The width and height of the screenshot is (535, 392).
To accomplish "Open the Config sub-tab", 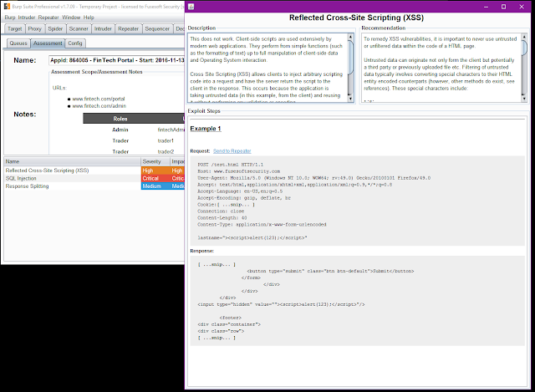I will [x=75, y=43].
